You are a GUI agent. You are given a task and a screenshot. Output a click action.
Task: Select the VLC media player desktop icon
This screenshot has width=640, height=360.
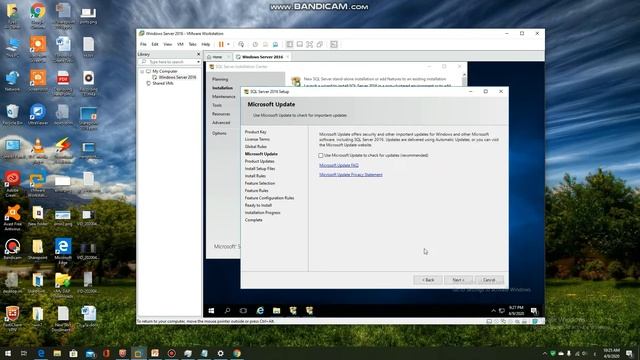point(38,150)
